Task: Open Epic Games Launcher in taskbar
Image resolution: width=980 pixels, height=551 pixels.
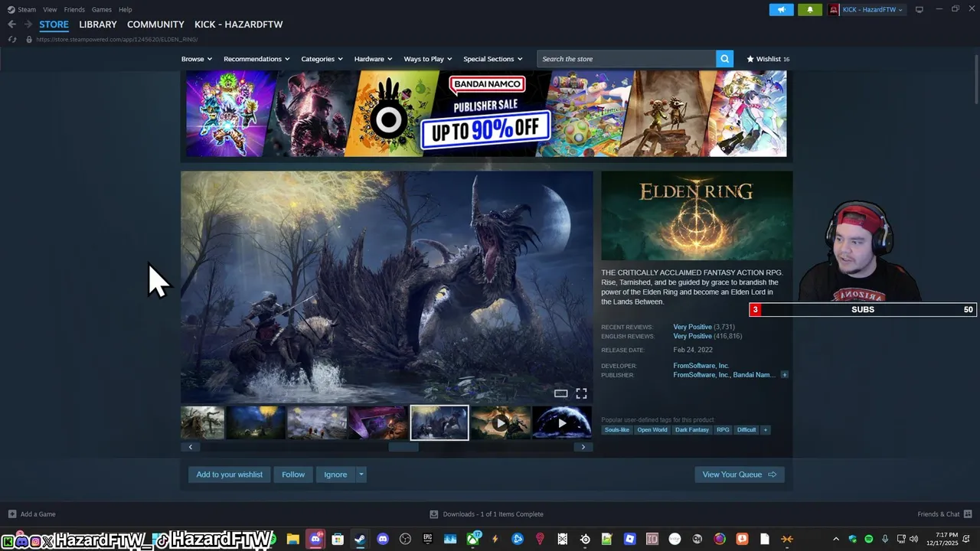Action: coord(427,540)
